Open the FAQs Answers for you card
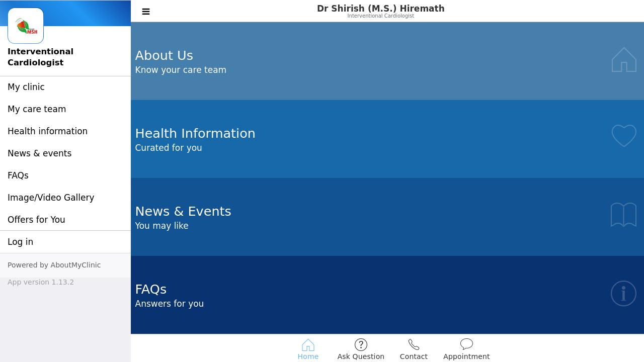 (x=387, y=295)
